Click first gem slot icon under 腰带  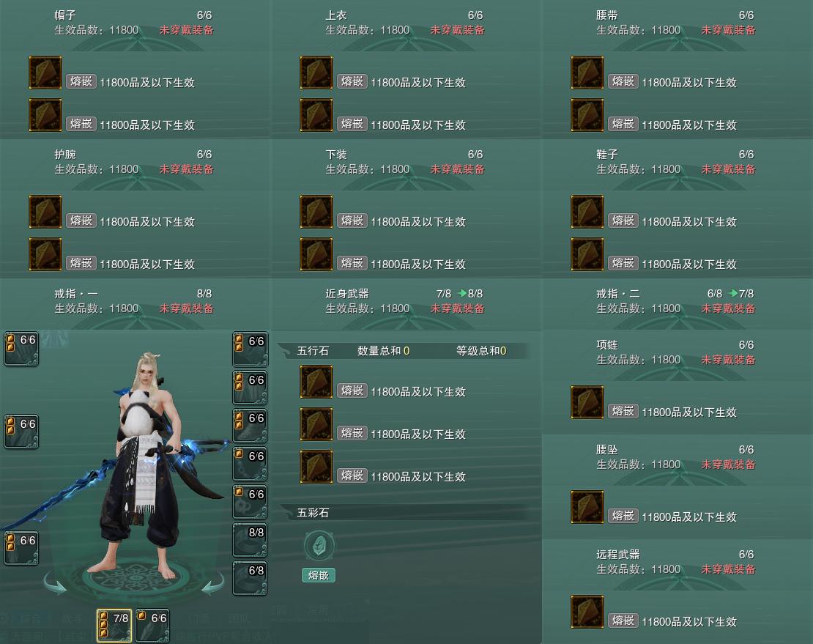click(587, 73)
